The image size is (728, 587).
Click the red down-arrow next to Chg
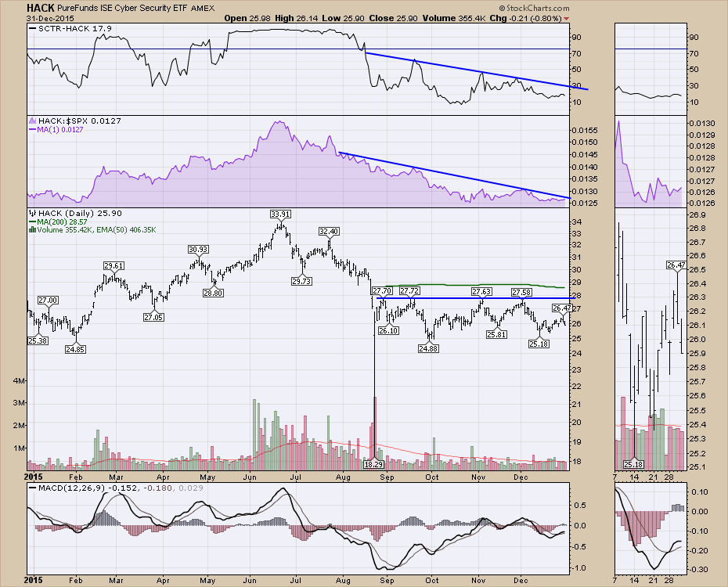[566, 19]
